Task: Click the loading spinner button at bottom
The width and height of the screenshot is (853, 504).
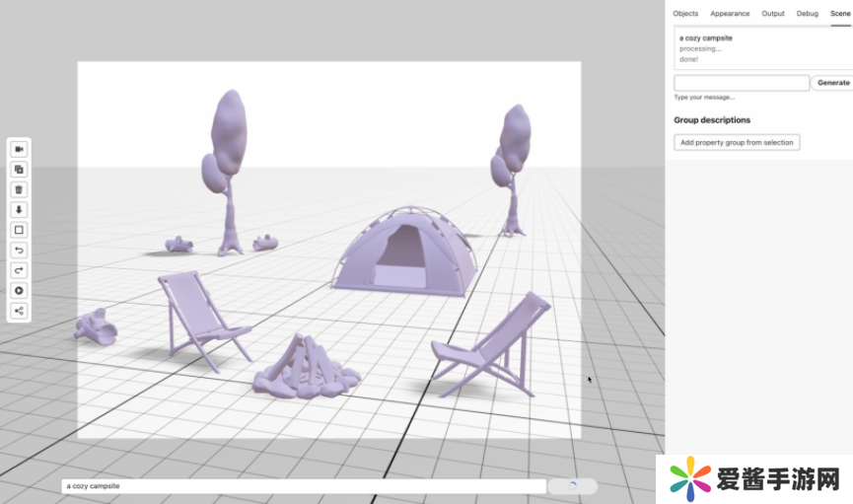Action: (573, 486)
